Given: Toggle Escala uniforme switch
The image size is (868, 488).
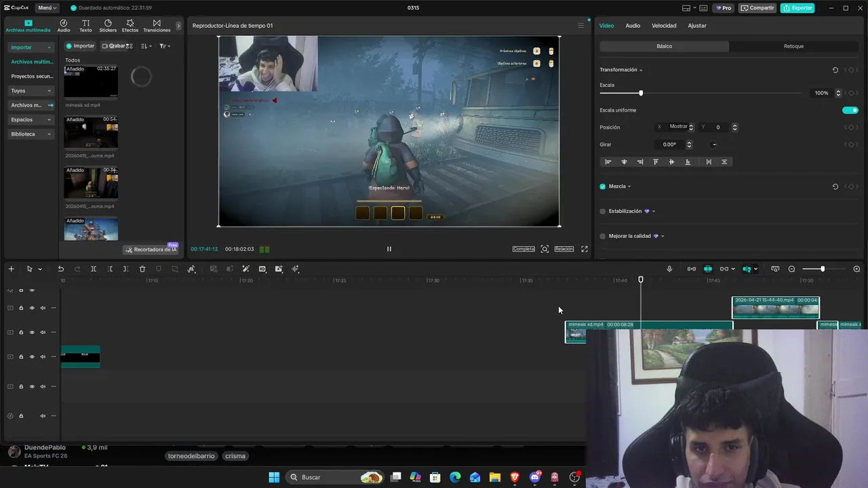Looking at the screenshot, I should [850, 110].
